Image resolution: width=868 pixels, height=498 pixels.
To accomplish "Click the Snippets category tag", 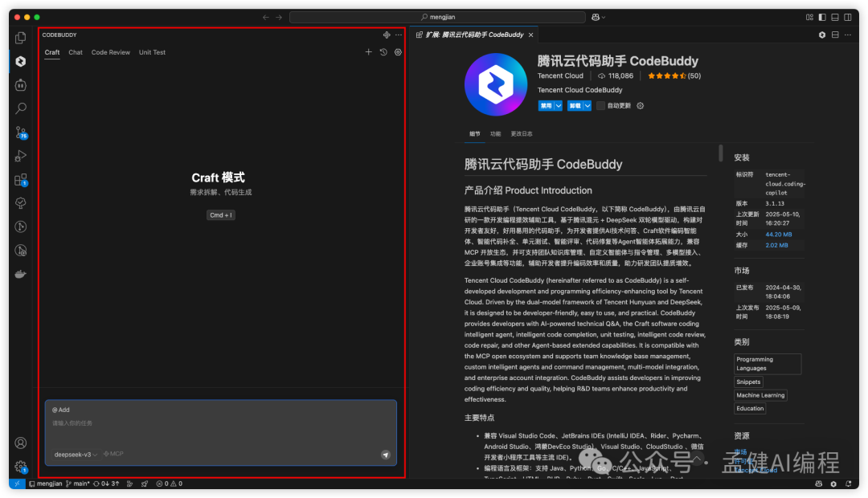I will [x=748, y=382].
